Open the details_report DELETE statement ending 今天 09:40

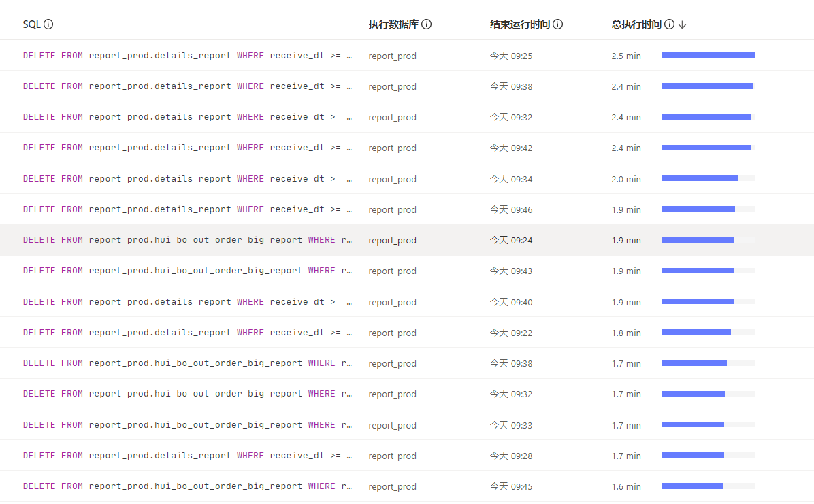(187, 301)
